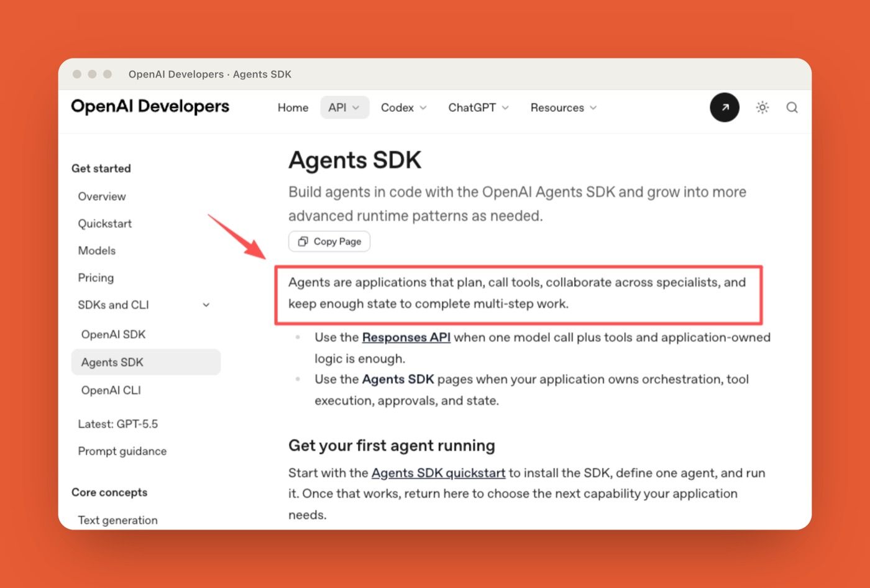Open Prompt guidance in sidebar
870x588 pixels.
pos(122,451)
